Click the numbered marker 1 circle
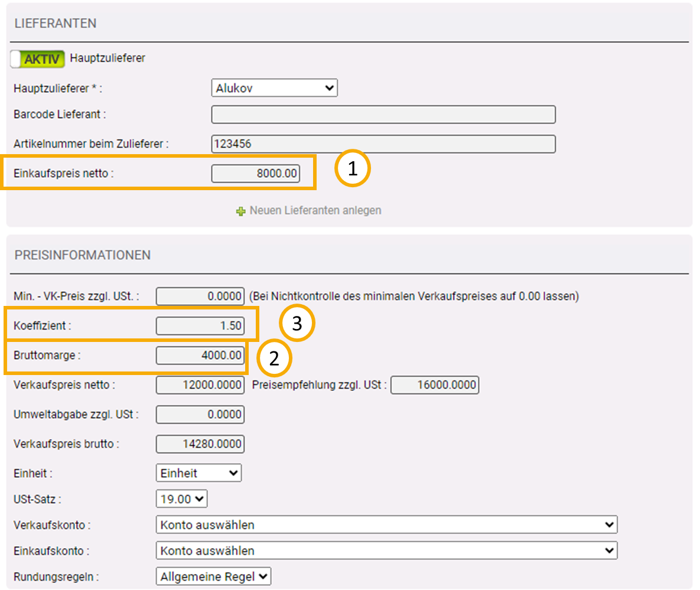700x590 pixels. [x=353, y=169]
